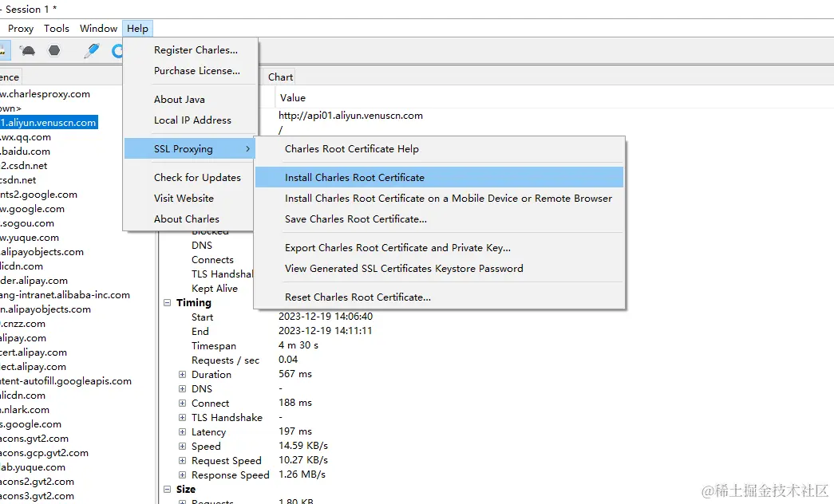Select About Charles
Viewport: 834px width, 504px height.
click(187, 219)
